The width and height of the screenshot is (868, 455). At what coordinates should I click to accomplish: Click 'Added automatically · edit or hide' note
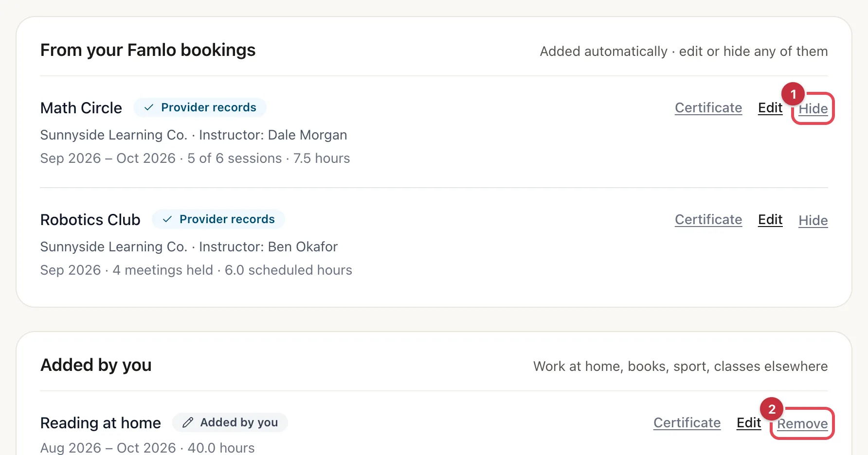[x=684, y=52]
